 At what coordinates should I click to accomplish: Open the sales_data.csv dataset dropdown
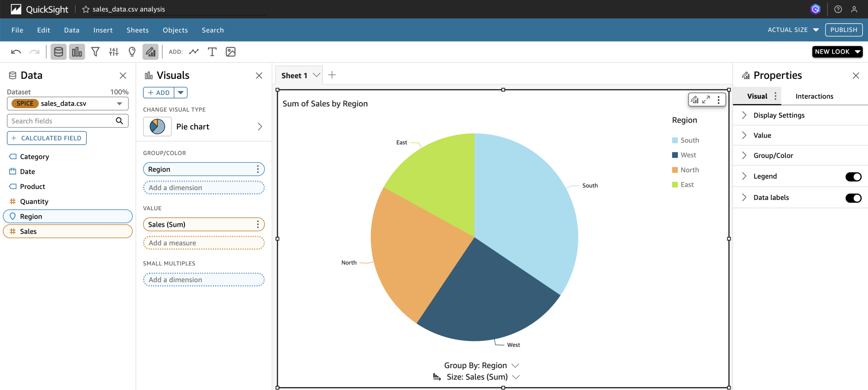click(119, 104)
